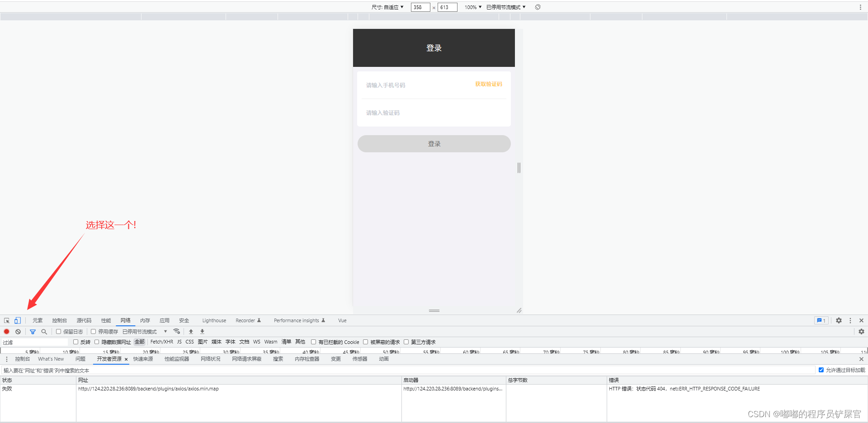Import HAR file upload arrow icon
This screenshot has width=868, height=423.
coord(191,331)
